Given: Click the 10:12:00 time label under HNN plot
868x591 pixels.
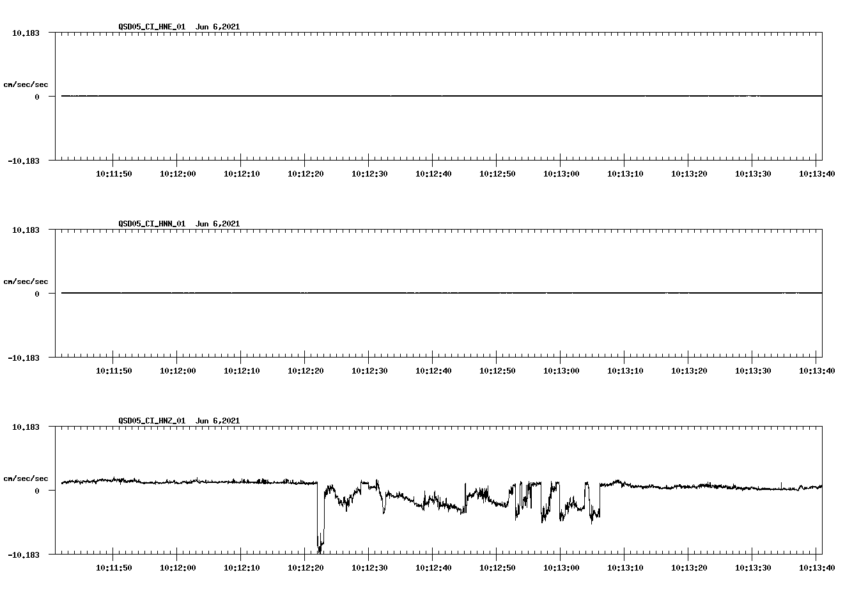Looking at the screenshot, I should point(178,371).
